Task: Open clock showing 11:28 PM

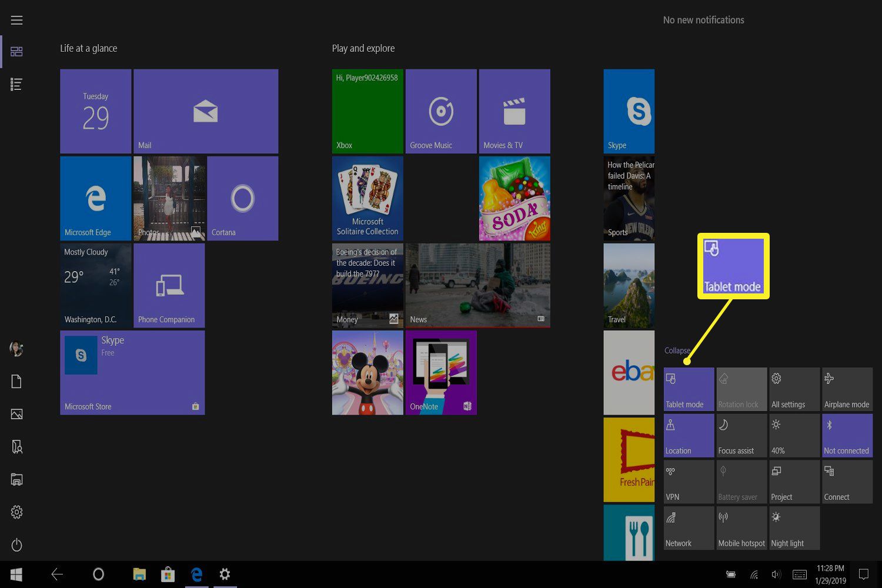Action: pyautogui.click(x=830, y=574)
